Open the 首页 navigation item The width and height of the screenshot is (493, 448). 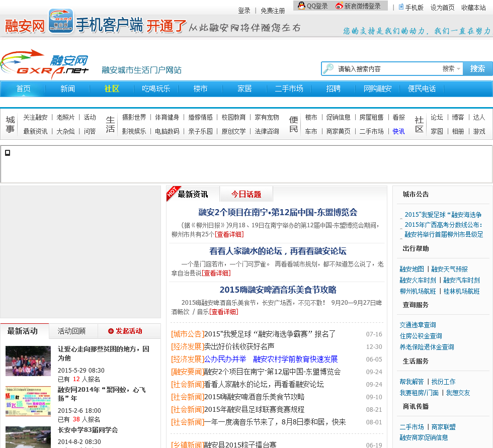pyautogui.click(x=23, y=89)
